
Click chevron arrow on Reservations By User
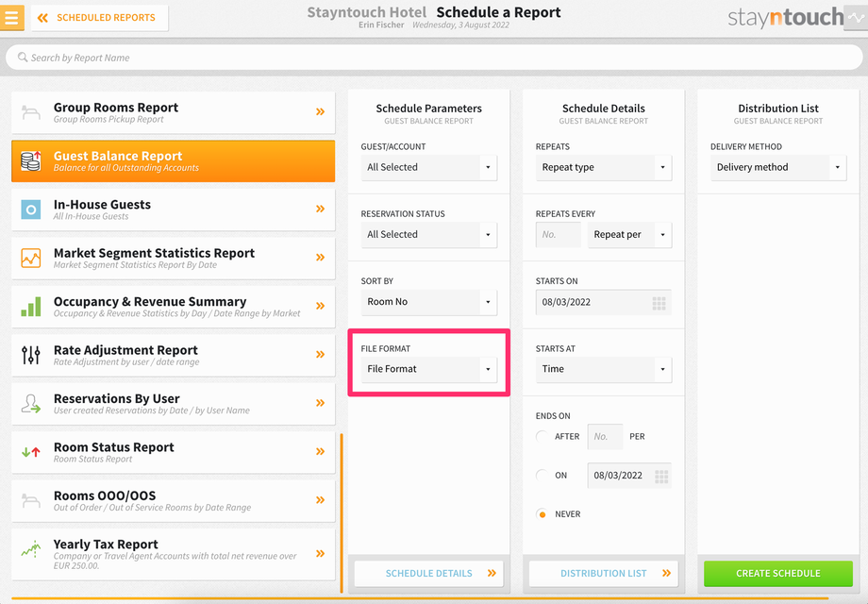point(320,403)
